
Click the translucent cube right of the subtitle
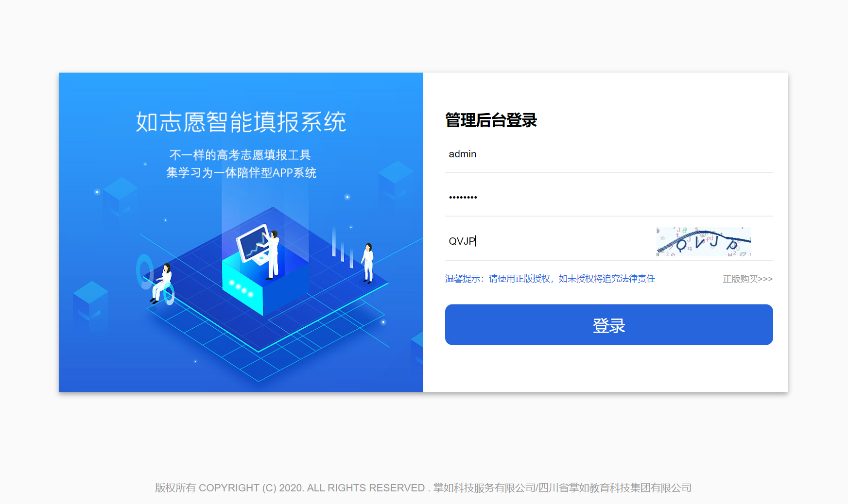395,182
